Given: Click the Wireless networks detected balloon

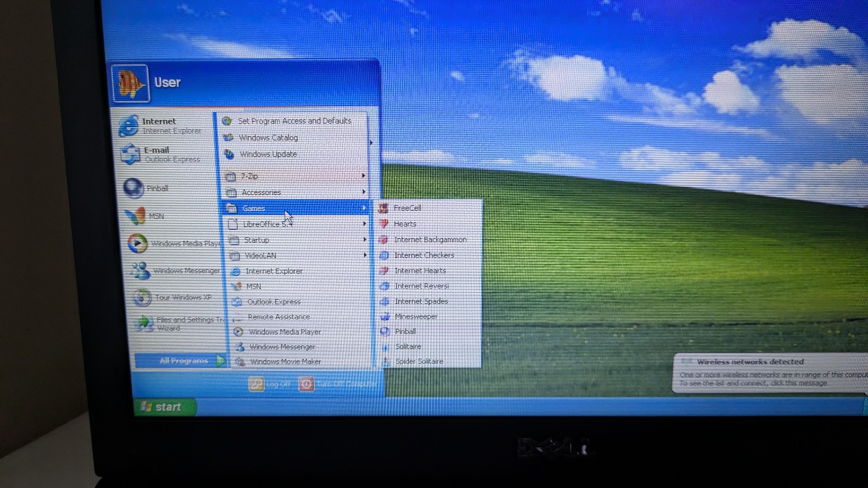Looking at the screenshot, I should [770, 373].
